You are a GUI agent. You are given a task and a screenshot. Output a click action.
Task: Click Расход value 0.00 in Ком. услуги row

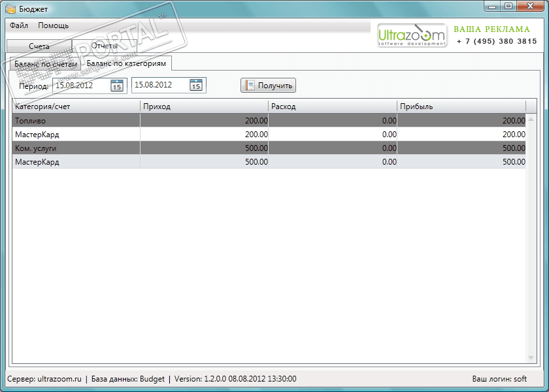(x=389, y=148)
